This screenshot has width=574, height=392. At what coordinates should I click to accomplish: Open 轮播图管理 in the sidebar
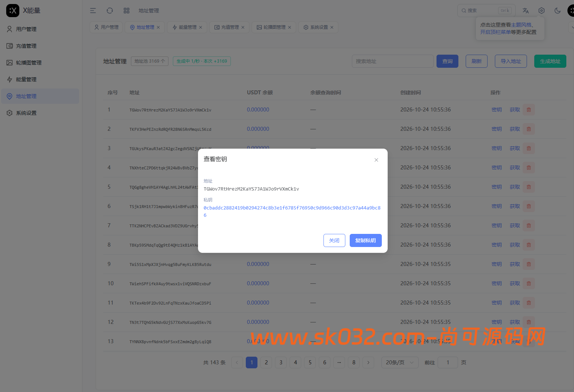click(40, 63)
